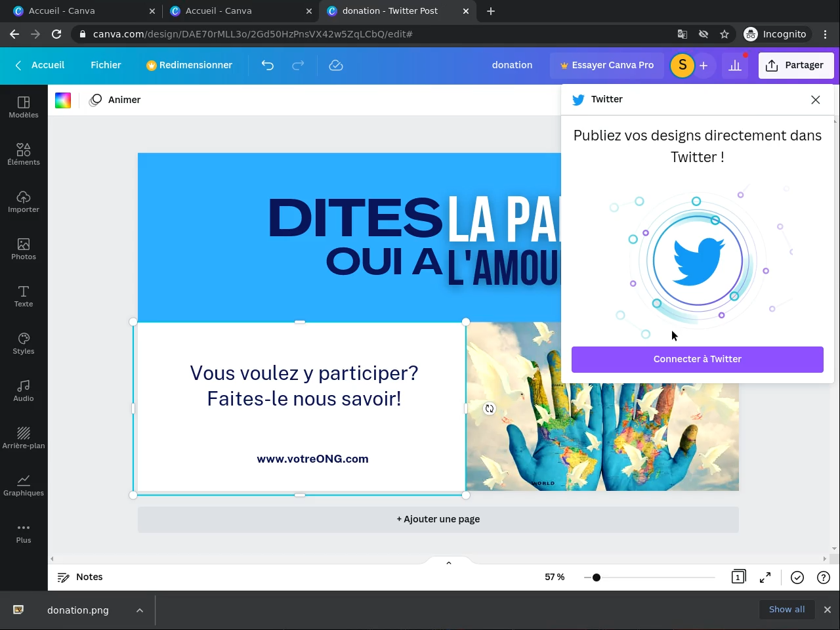Close the Twitter panel

click(x=816, y=100)
